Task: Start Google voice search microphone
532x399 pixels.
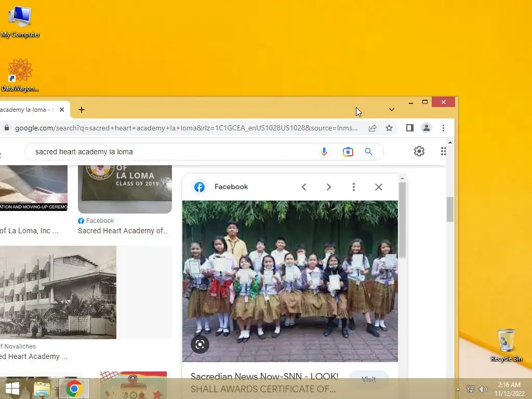Action: [324, 152]
